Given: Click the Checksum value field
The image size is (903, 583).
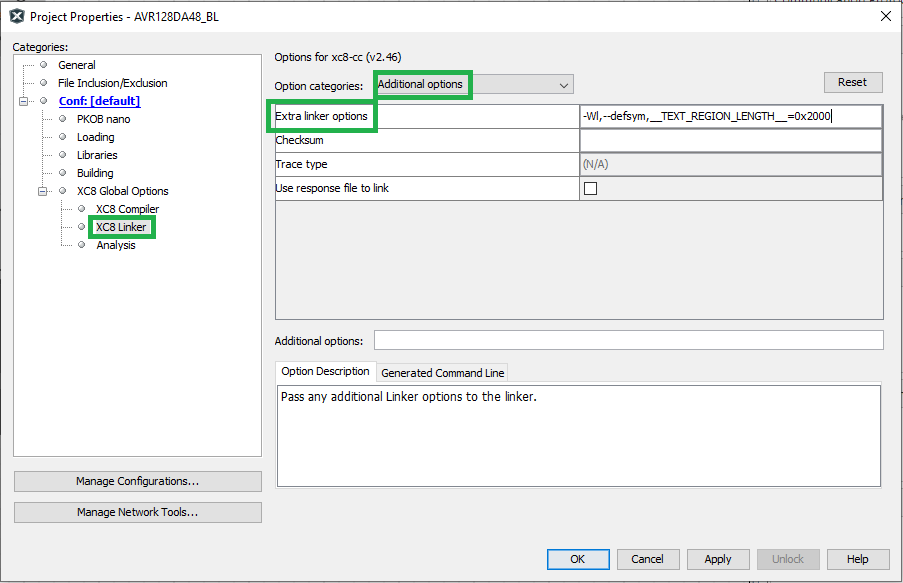Looking at the screenshot, I should coord(729,140).
